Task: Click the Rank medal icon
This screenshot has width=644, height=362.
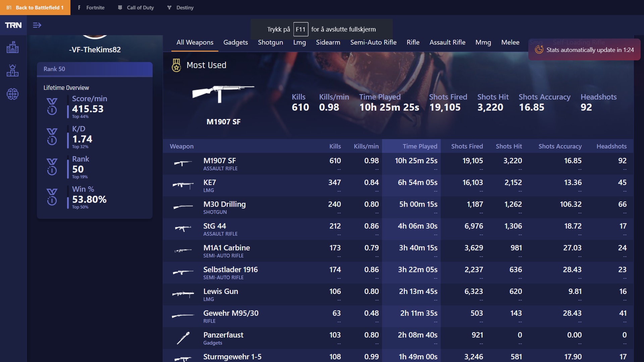Action: [52, 167]
